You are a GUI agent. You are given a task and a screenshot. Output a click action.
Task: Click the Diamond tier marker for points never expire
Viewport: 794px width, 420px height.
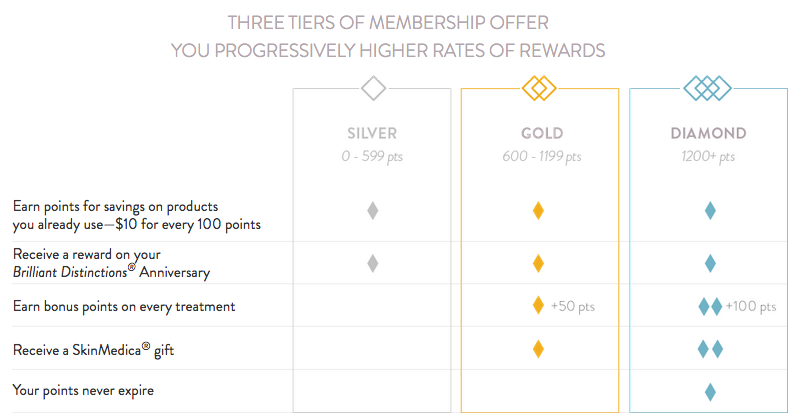710,391
